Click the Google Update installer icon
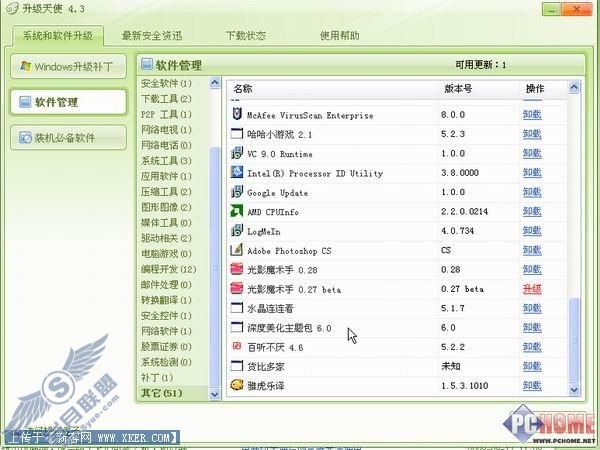Screen dimensions: 600x450 click(237, 192)
